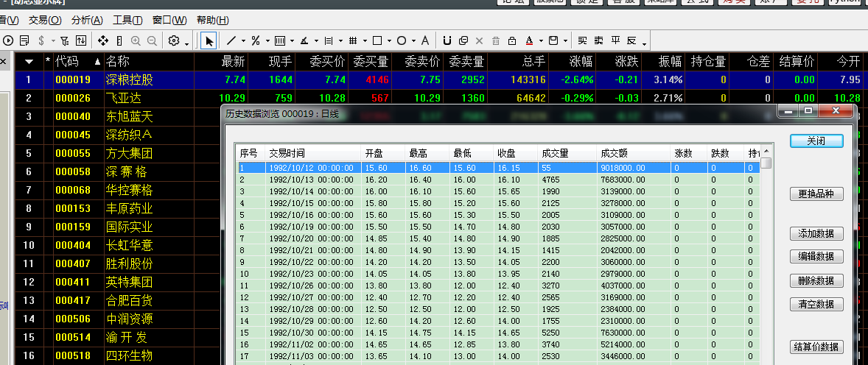Choose the rectangle shape tool
The width and height of the screenshot is (868, 365).
point(377,40)
